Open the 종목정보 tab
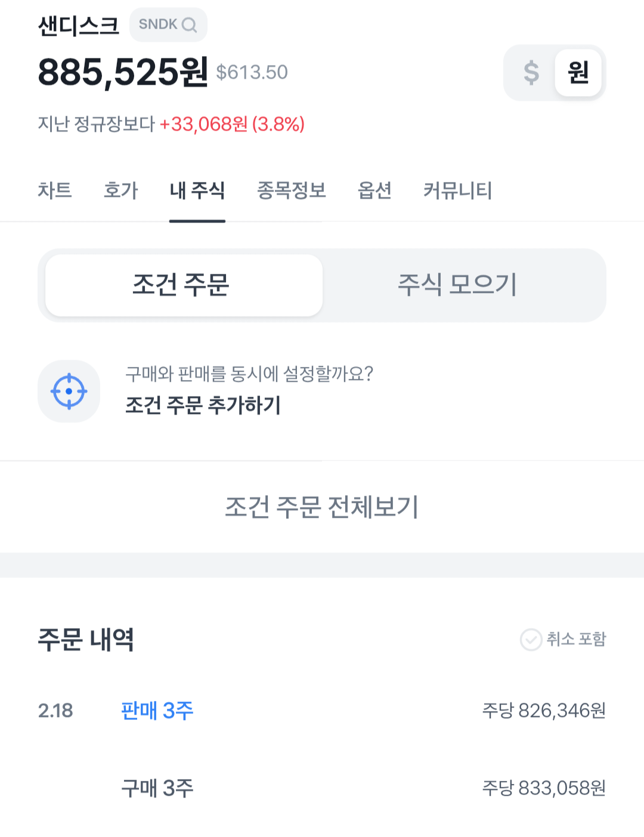The width and height of the screenshot is (644, 837). (x=291, y=191)
